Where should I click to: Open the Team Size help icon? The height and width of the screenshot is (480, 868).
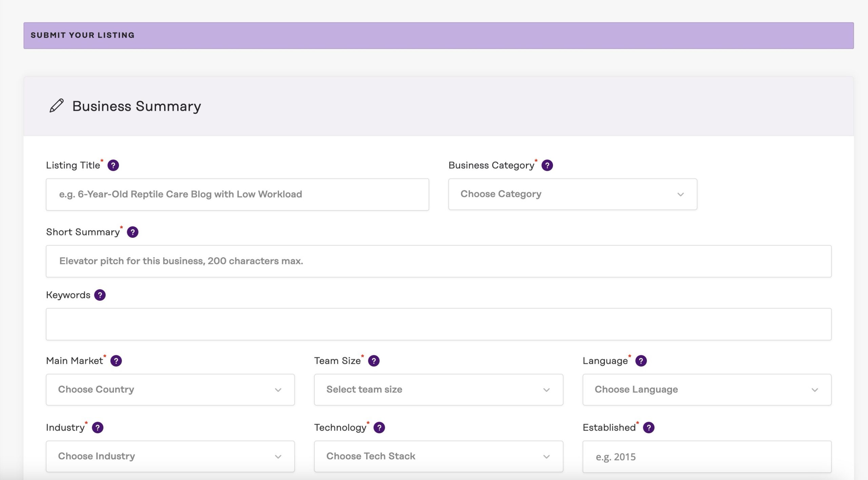(374, 361)
